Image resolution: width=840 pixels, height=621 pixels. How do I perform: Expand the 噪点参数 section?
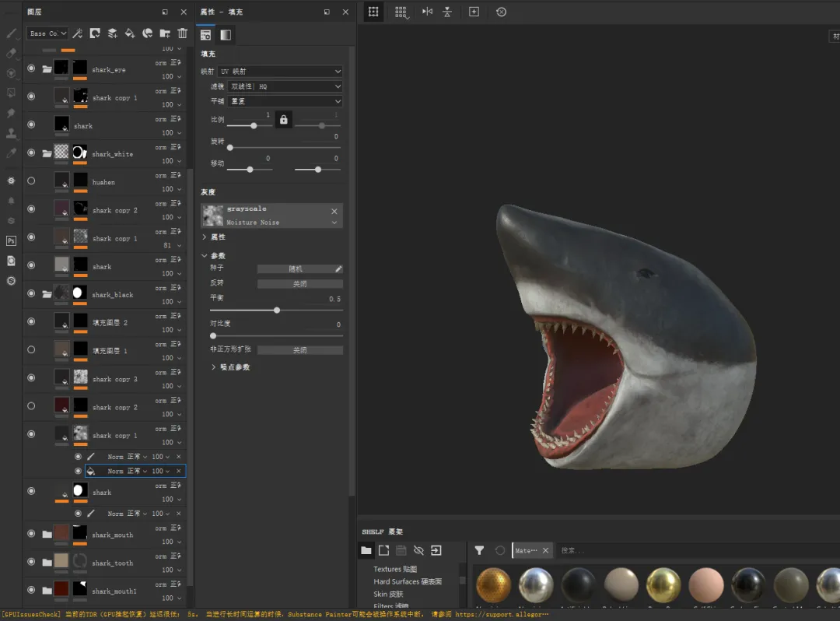pyautogui.click(x=234, y=367)
